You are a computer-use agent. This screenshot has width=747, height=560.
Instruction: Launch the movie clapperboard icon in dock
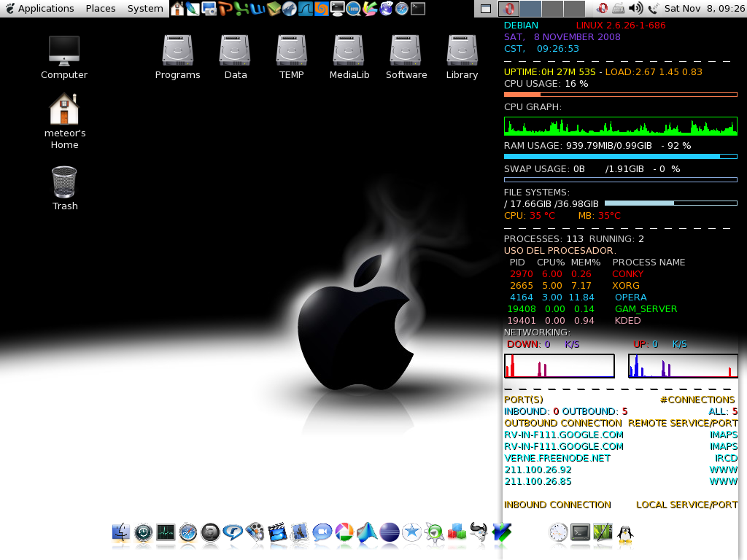277,532
